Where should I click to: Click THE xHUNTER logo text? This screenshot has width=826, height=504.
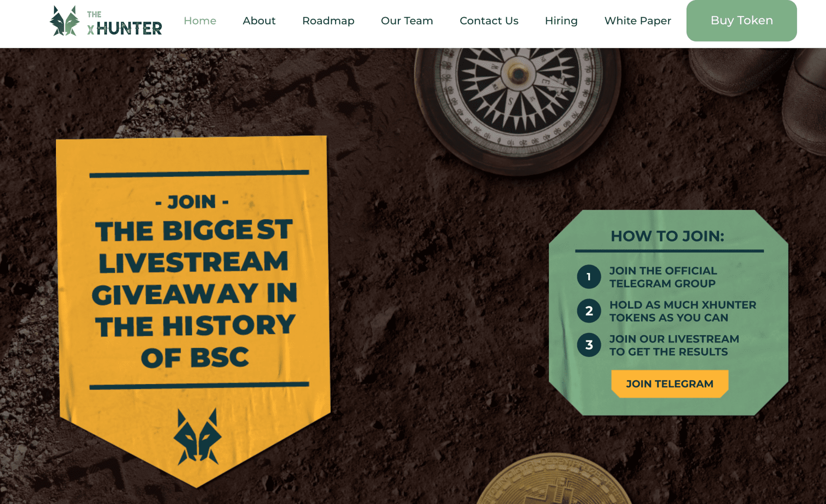point(124,23)
